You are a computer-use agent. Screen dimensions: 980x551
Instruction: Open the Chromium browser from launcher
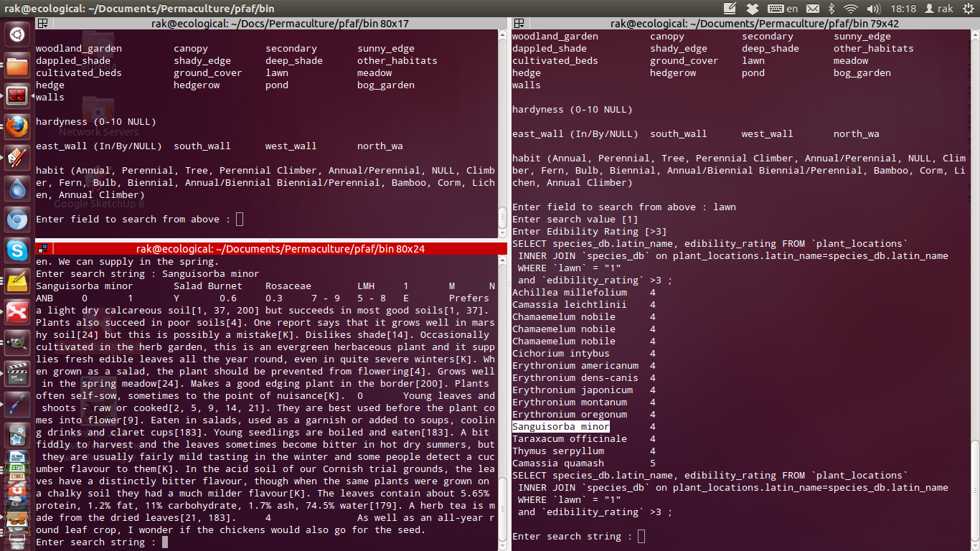[17, 220]
